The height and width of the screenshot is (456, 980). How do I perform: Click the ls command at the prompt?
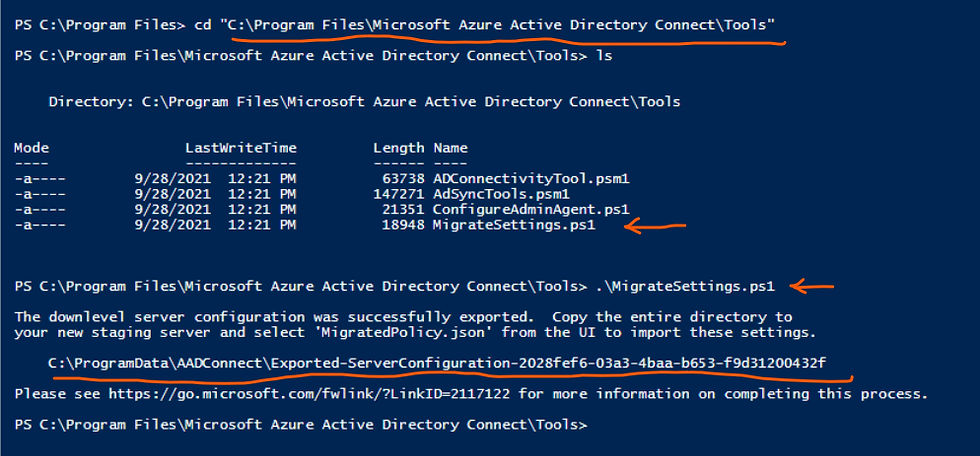(x=604, y=56)
